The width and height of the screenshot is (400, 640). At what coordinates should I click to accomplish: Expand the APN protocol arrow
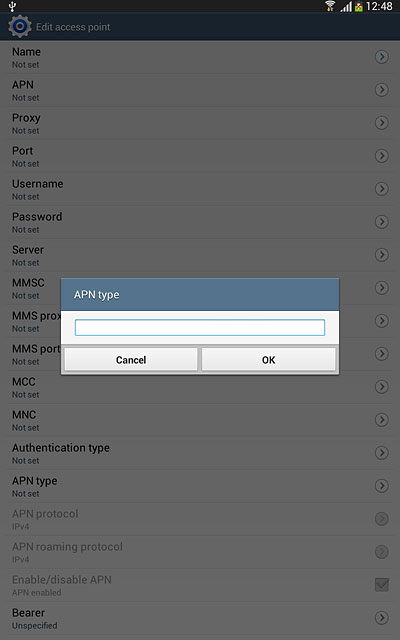tap(382, 519)
